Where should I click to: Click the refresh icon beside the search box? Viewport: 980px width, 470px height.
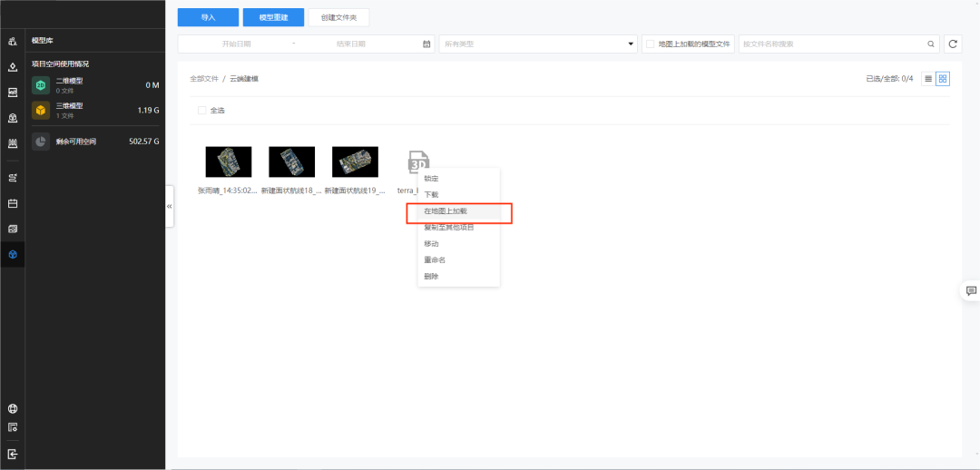point(953,44)
